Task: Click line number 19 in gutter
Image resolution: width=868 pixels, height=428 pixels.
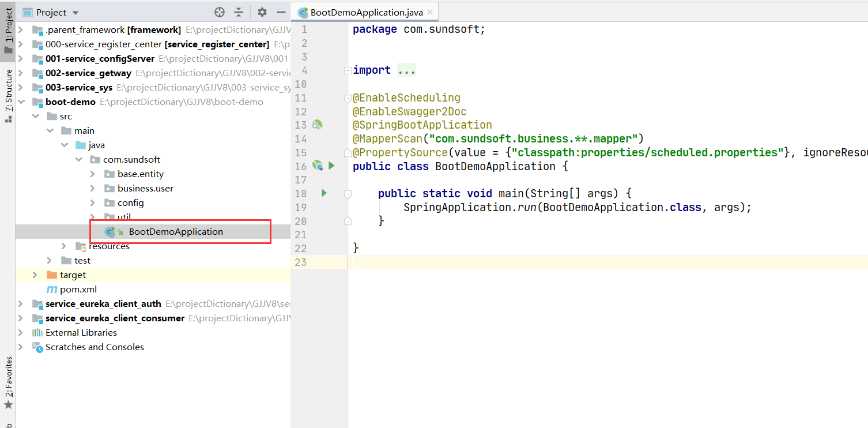Action: coord(300,207)
